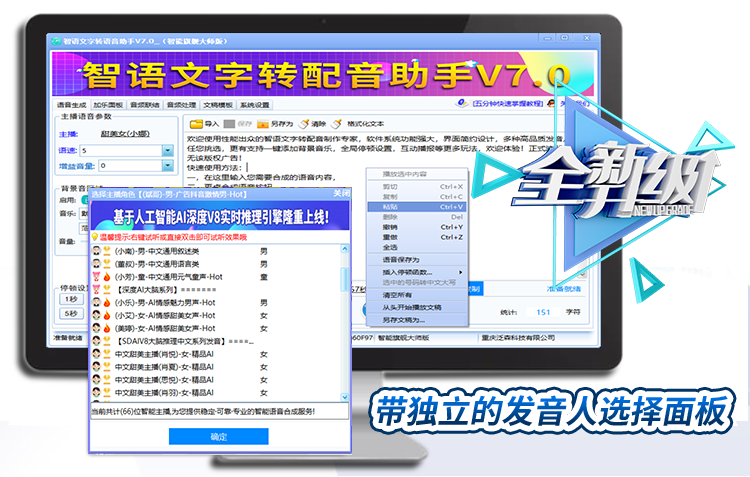
Task: Click the avatar icon of 【深度AI大脑系列】 row
Action: pyautogui.click(x=96, y=289)
